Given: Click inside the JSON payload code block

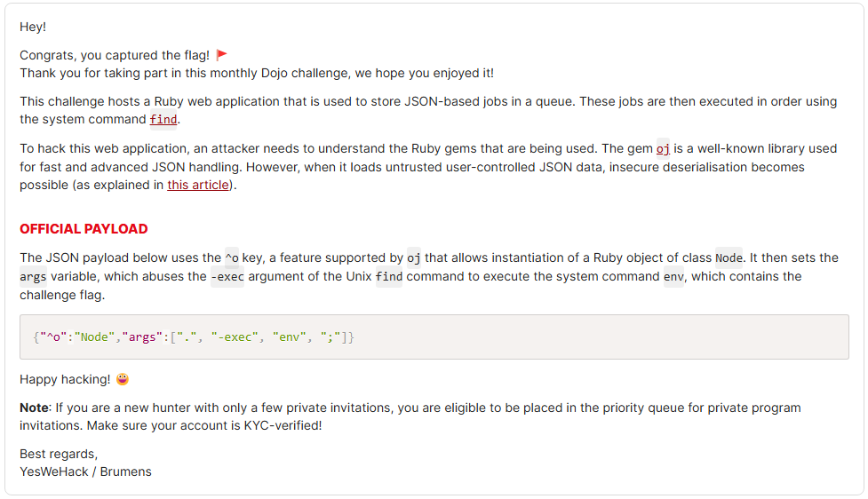Looking at the screenshot, I should (434, 337).
